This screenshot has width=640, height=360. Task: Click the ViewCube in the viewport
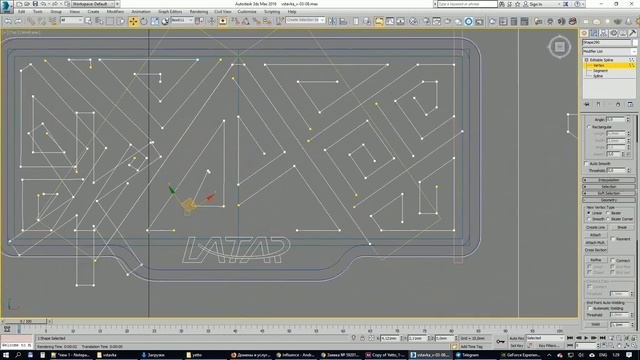(559, 47)
